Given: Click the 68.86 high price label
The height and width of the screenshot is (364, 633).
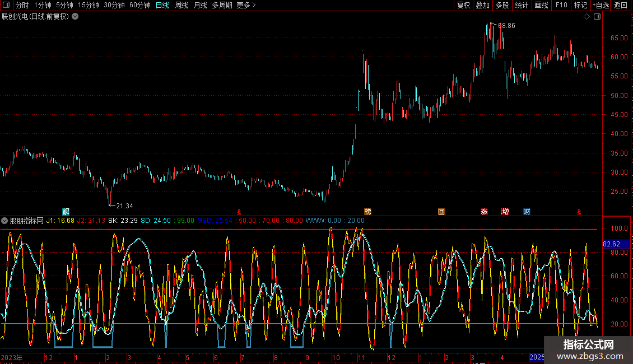Looking at the screenshot, I should [506, 25].
